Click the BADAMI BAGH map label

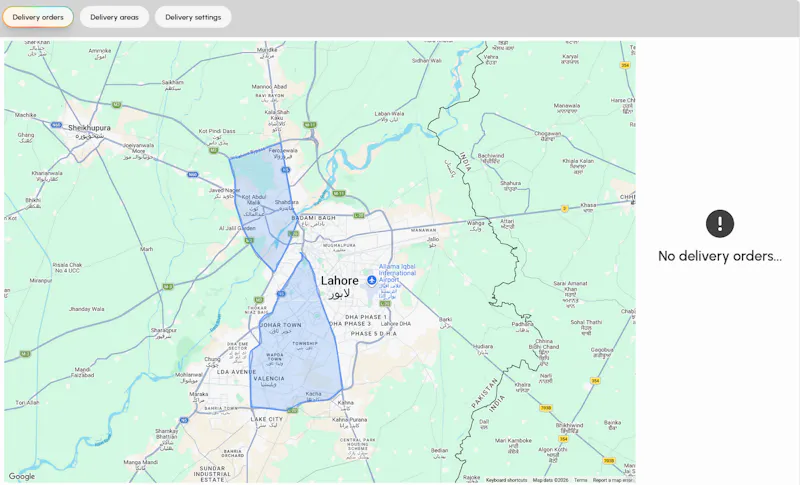[313, 218]
